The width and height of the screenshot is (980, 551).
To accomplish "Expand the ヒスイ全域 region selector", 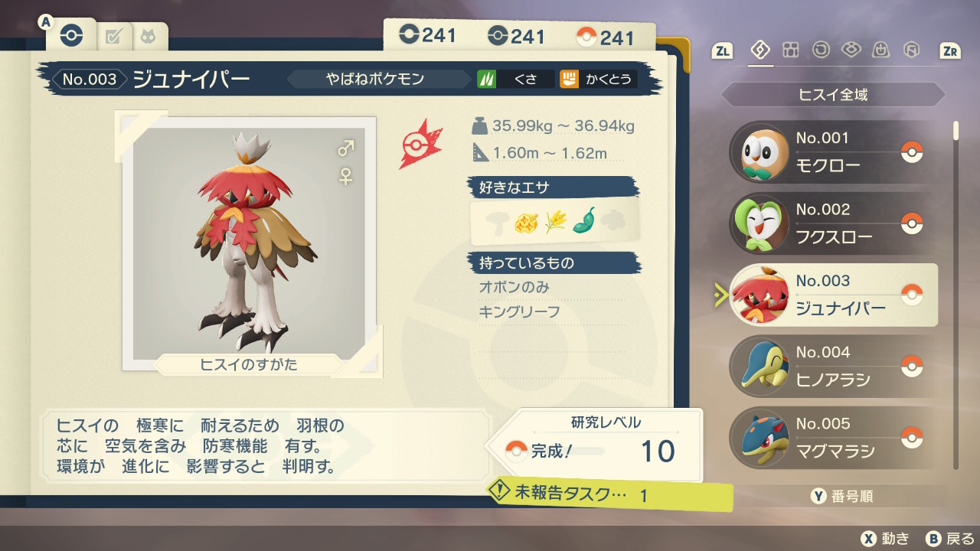I will [x=834, y=95].
